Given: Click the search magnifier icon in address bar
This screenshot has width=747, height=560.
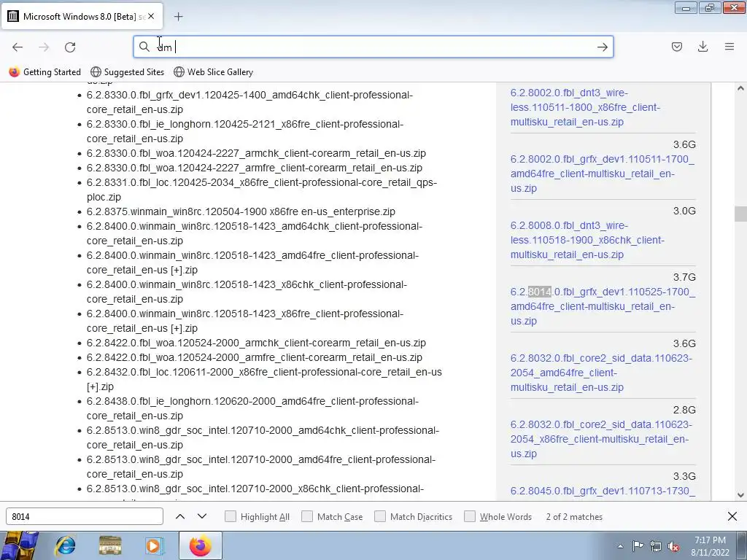Looking at the screenshot, I should point(144,47).
